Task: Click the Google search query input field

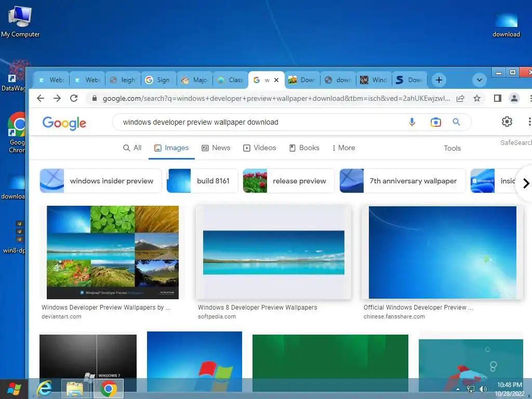Action: 261,122
